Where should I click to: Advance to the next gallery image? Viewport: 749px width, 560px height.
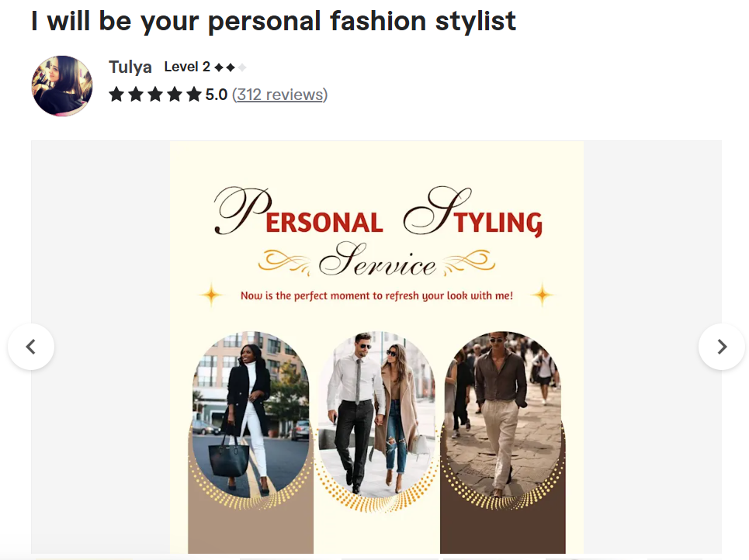721,347
